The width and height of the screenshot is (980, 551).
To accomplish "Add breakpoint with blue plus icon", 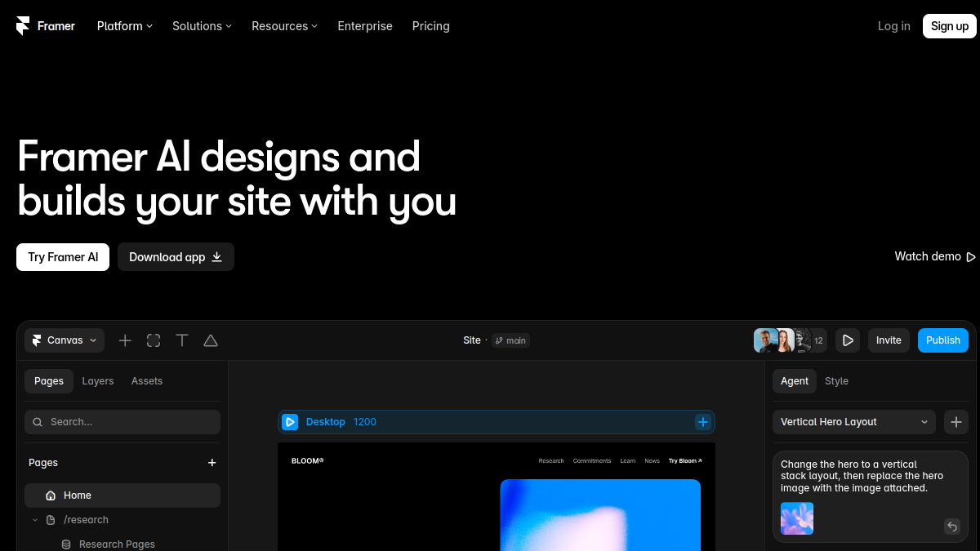I will 703,422.
